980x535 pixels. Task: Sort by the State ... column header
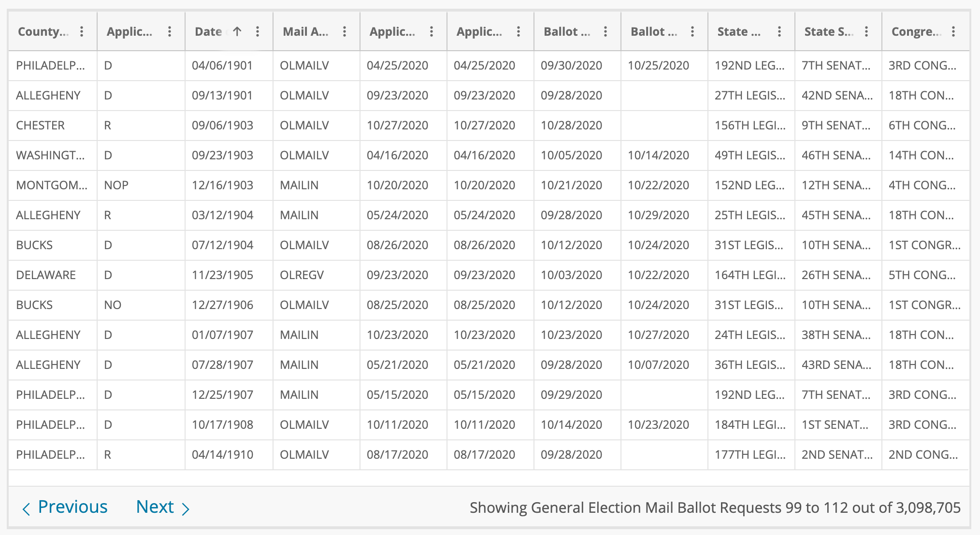tap(739, 32)
